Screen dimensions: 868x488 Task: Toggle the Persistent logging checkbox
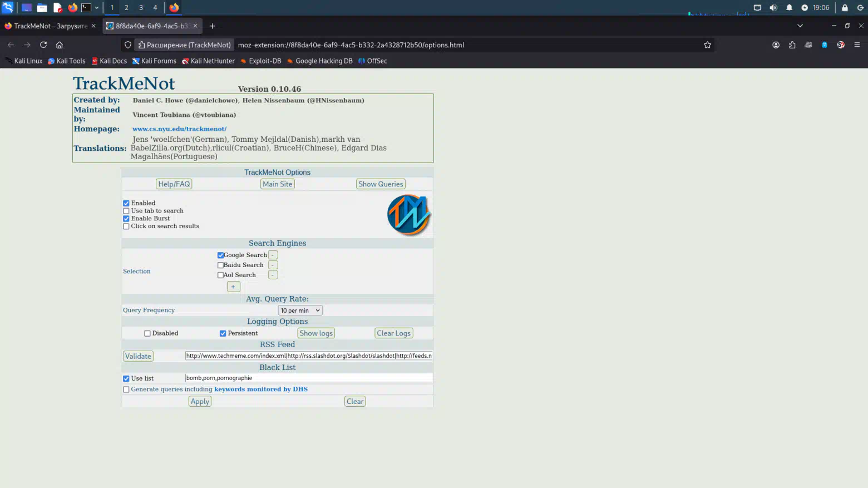(223, 333)
